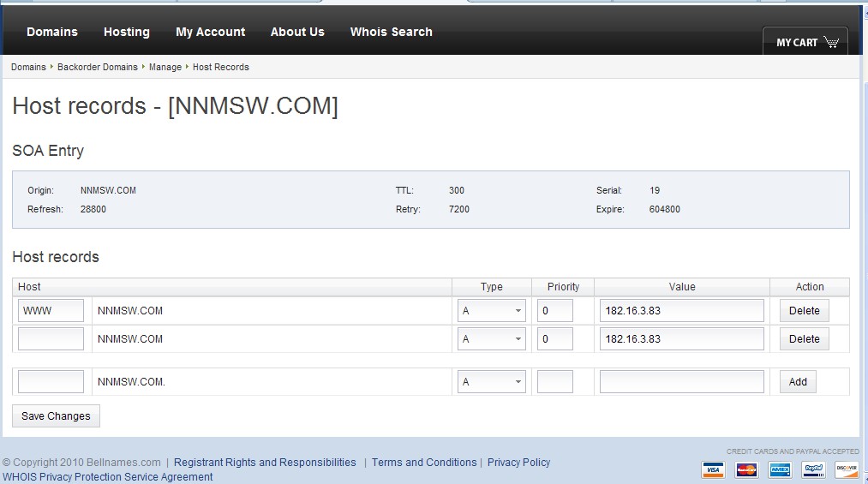Click the MasterCard icon in footer
Screen dimensions: 868x484
coord(746,469)
